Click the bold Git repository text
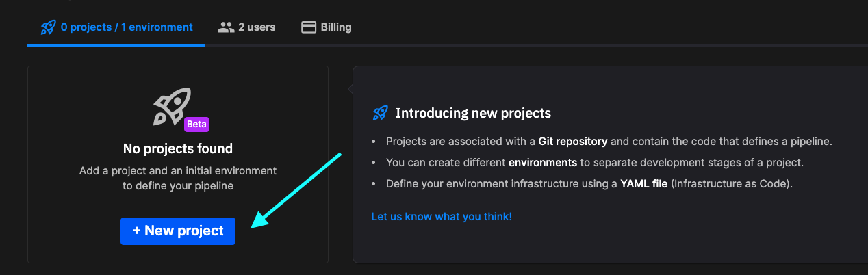Image resolution: width=868 pixels, height=275 pixels. click(x=573, y=142)
